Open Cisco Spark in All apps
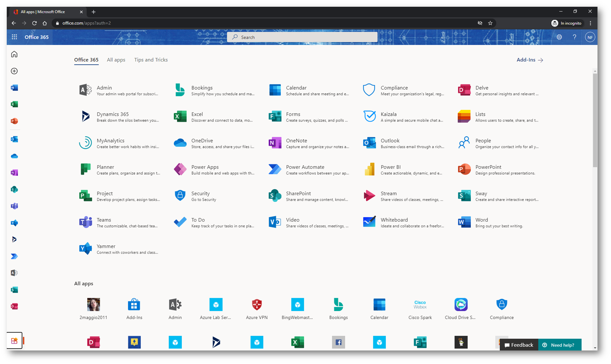The height and width of the screenshot is (364, 611). (420, 309)
